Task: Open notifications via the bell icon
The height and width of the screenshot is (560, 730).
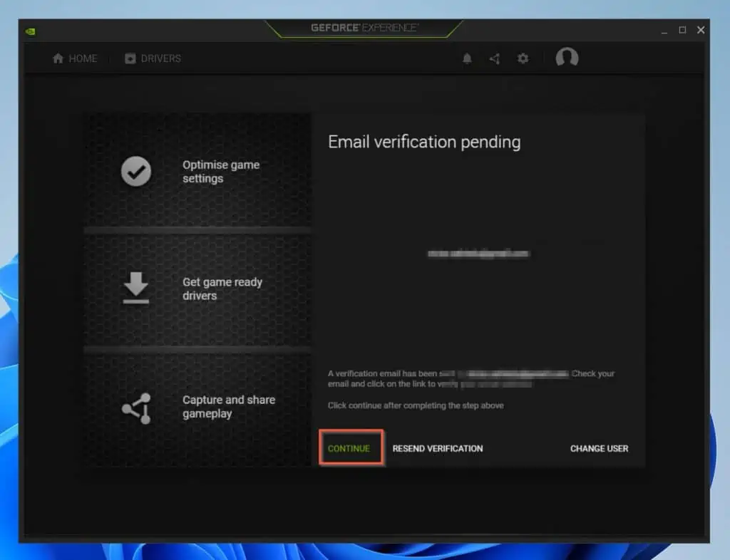Action: [x=468, y=58]
